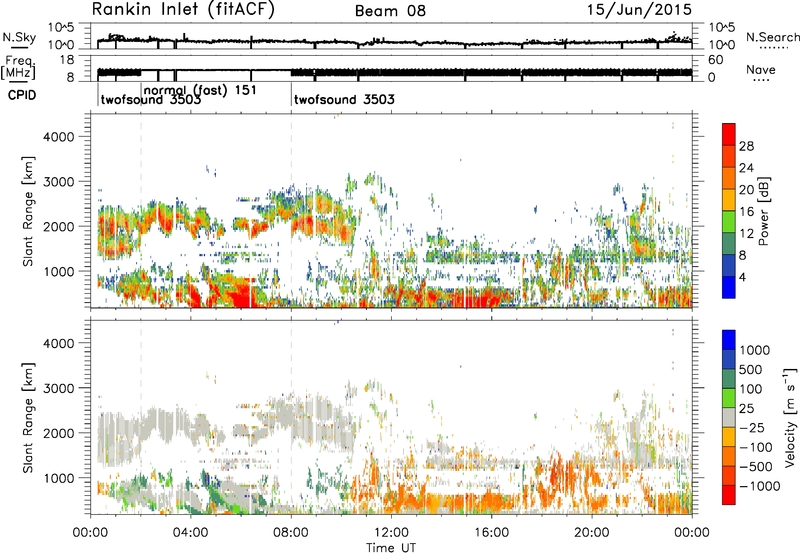This screenshot has width=800, height=554.
Task: Click the 'normal (fast) 151' CPID text
Action: pos(200,91)
